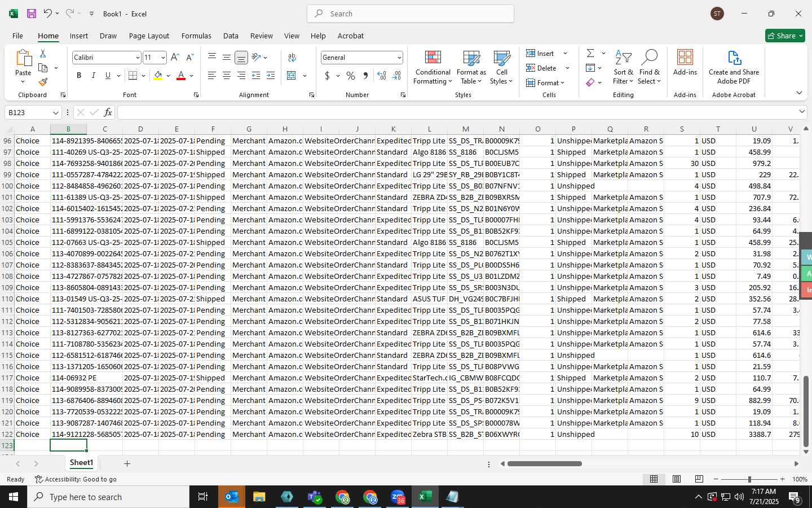Apply Comma Style icon
The image size is (812, 508).
click(365, 76)
